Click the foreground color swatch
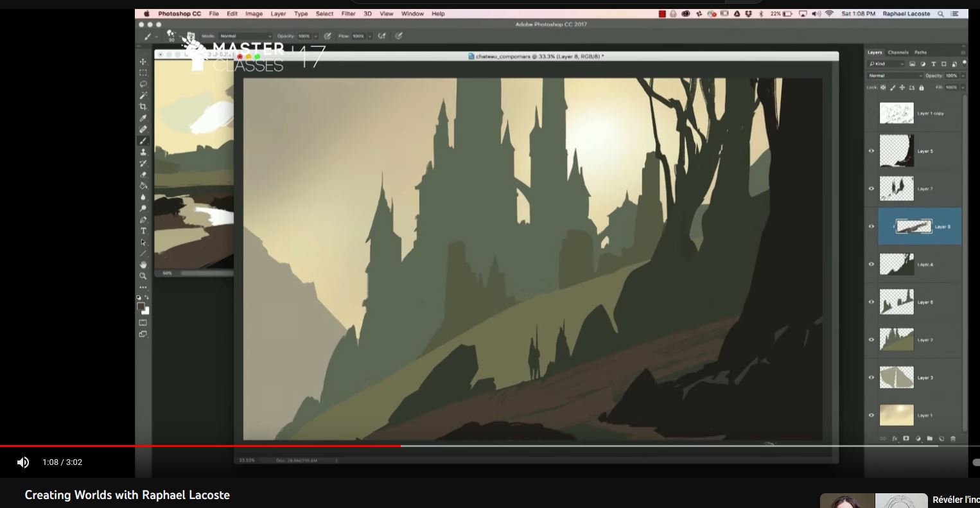980x508 pixels. 141,306
